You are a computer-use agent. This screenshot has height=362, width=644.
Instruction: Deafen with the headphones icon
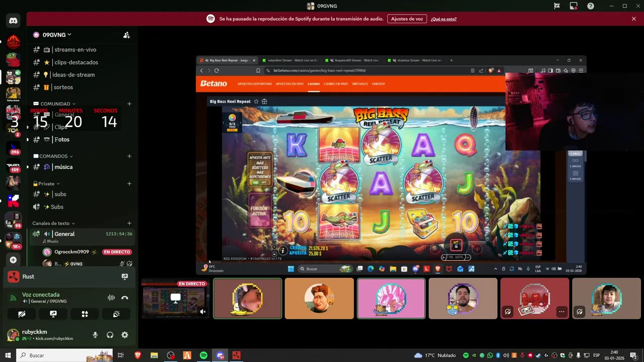point(110,335)
